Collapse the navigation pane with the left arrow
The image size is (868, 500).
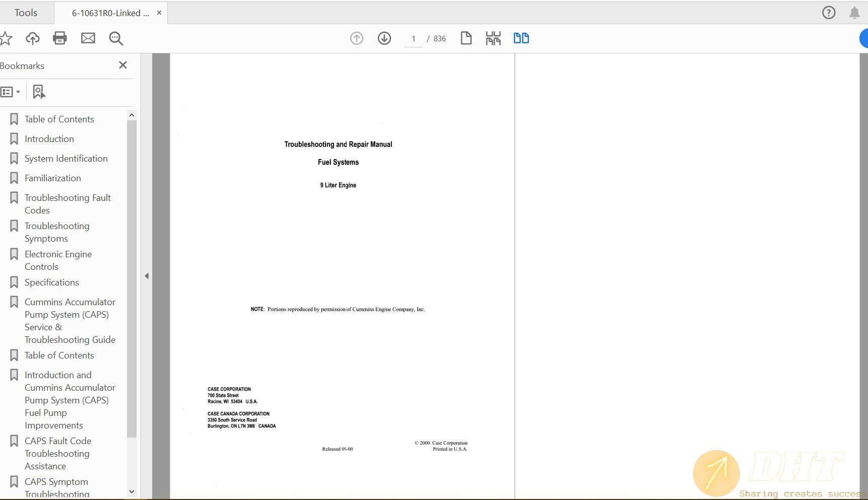click(147, 276)
